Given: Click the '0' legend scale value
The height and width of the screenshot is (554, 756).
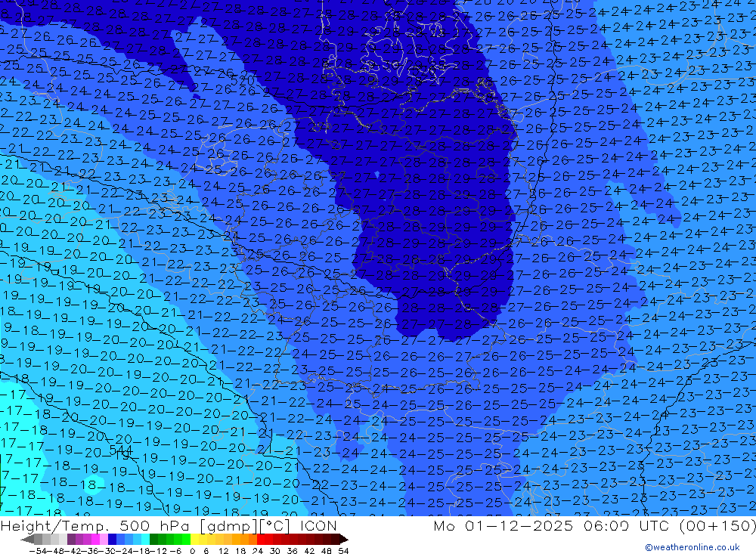Looking at the screenshot, I should (192, 551).
